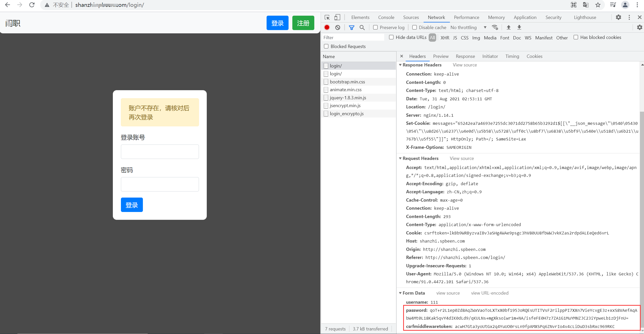This screenshot has width=644, height=334.
Task: Stop recording network log red button
Action: point(327,27)
